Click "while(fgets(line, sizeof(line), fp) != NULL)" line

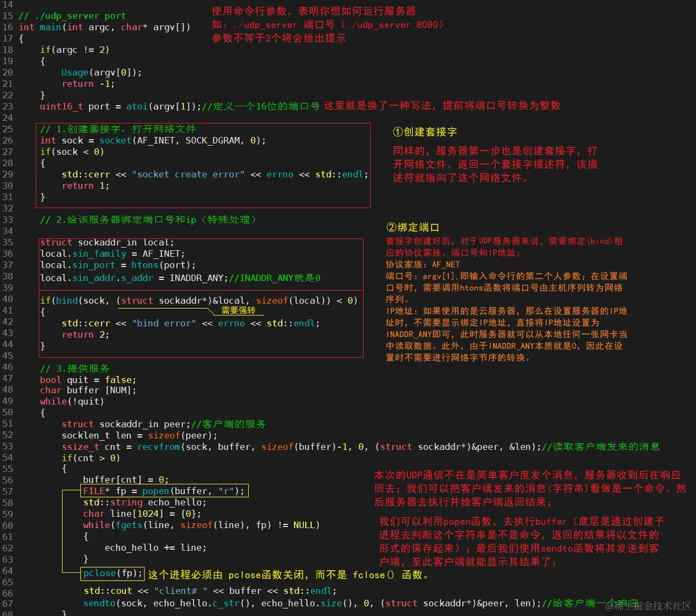point(201,525)
